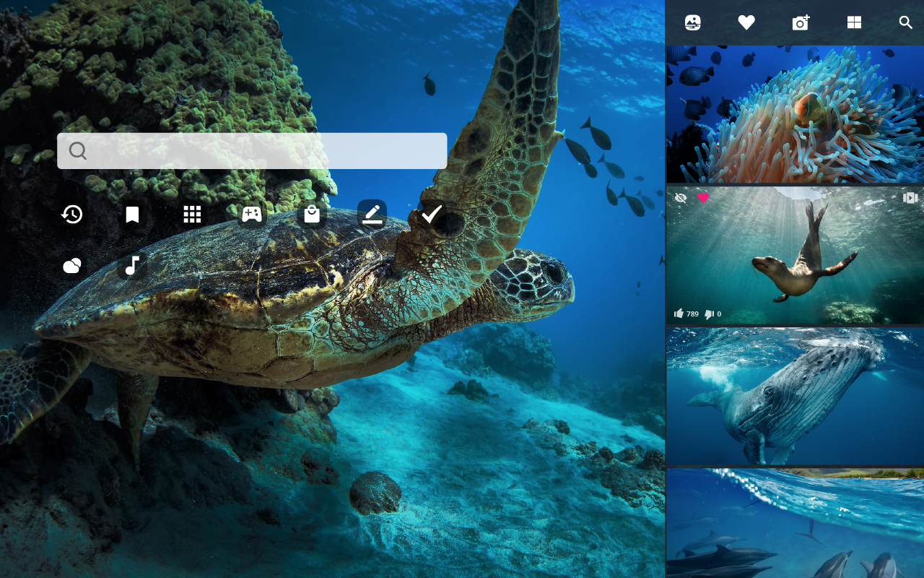Hide the sea lion wallpaper via eye icon
This screenshot has height=578, width=924.
pos(681,197)
